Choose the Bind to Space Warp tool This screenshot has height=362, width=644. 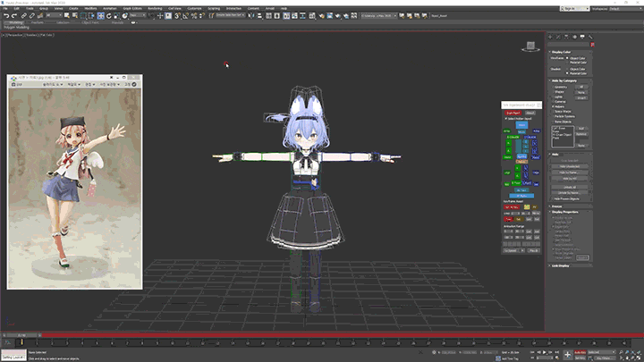pos(40,15)
